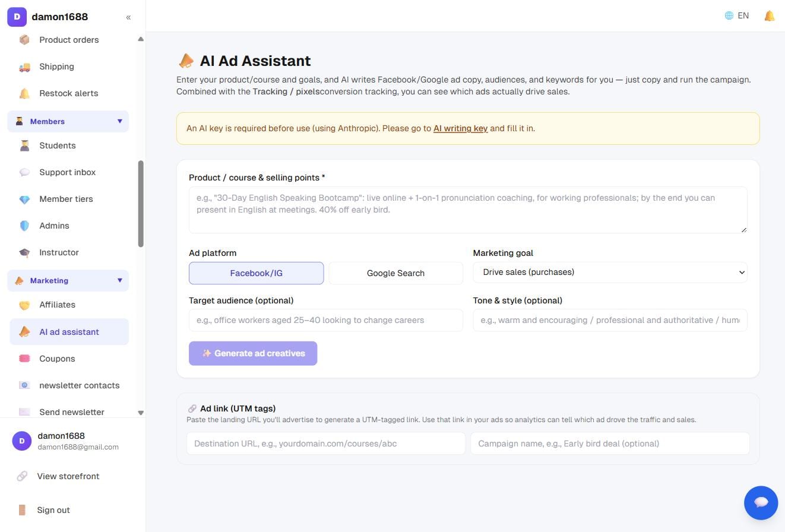The width and height of the screenshot is (785, 532).
Task: Click the Shipping truck icon
Action: (x=24, y=66)
